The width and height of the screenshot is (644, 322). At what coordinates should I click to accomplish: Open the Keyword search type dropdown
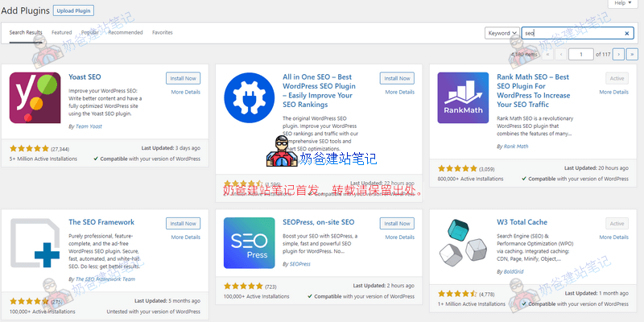502,33
